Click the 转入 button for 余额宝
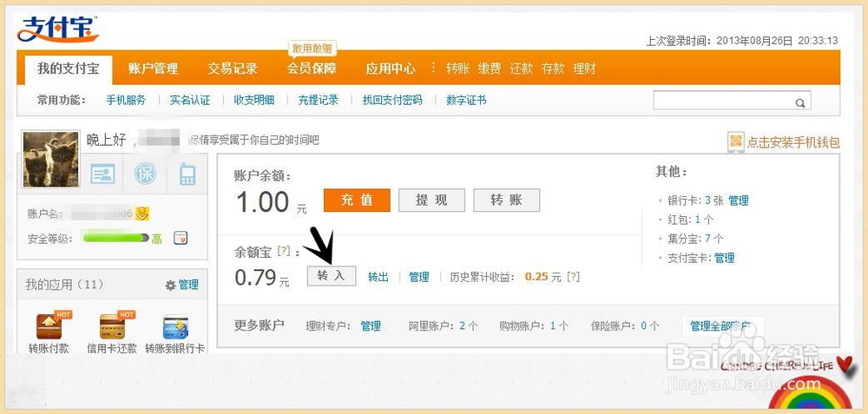This screenshot has width=868, height=414. pyautogui.click(x=331, y=276)
